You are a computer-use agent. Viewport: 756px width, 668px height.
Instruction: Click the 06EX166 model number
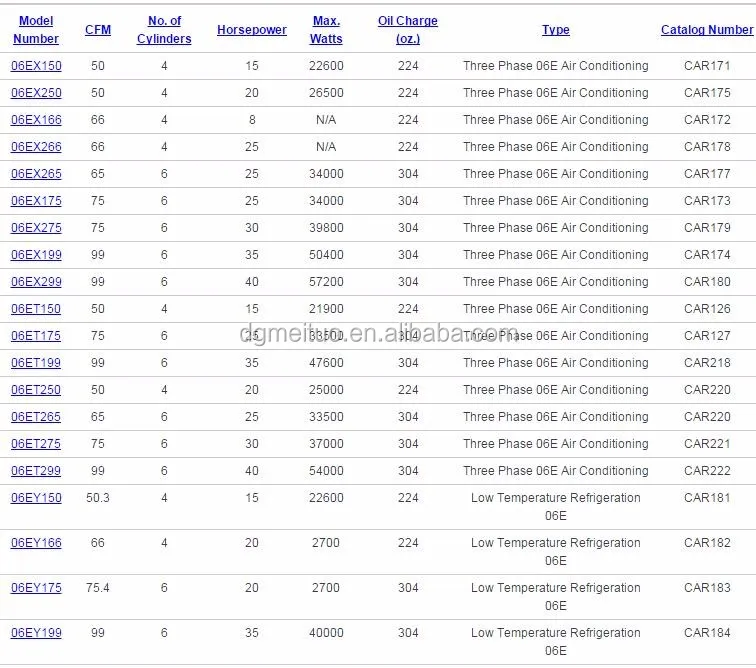click(36, 120)
